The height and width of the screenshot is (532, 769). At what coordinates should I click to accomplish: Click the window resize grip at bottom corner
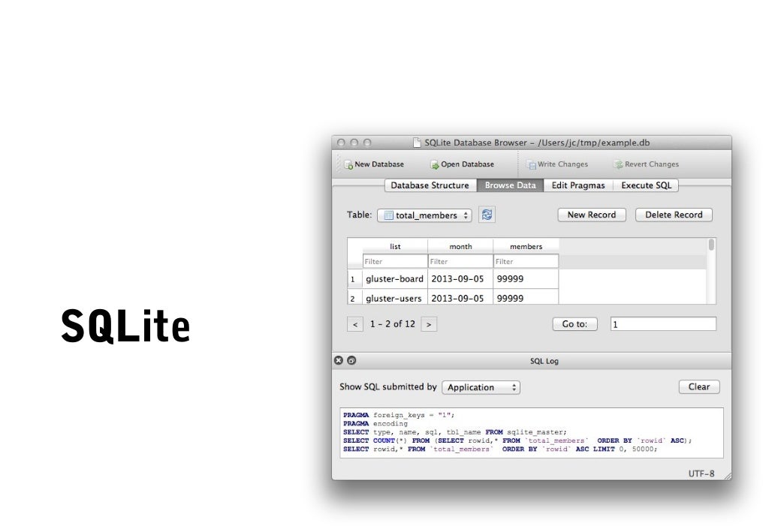click(x=727, y=476)
